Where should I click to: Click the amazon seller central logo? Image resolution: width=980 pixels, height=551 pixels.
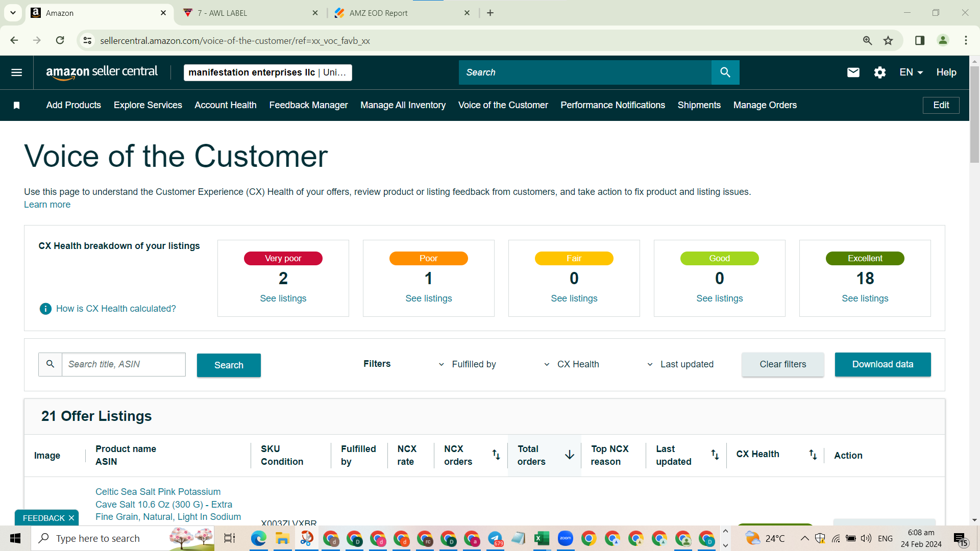click(102, 72)
